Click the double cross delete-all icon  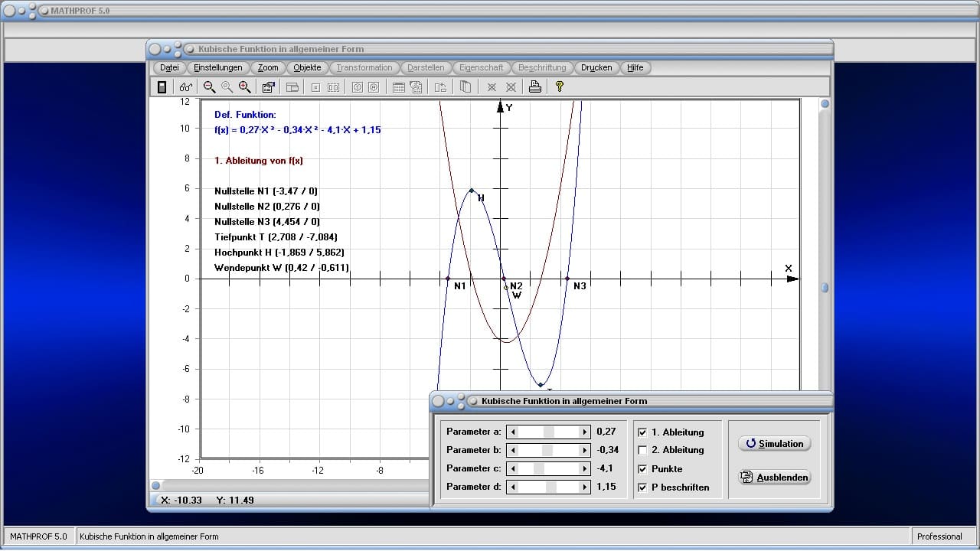[x=511, y=87]
